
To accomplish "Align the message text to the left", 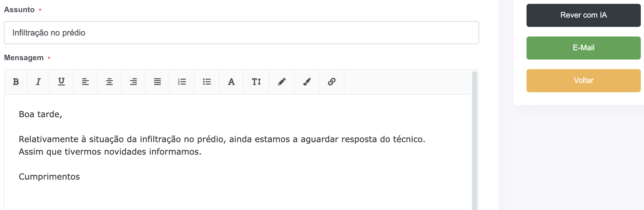I will point(85,82).
